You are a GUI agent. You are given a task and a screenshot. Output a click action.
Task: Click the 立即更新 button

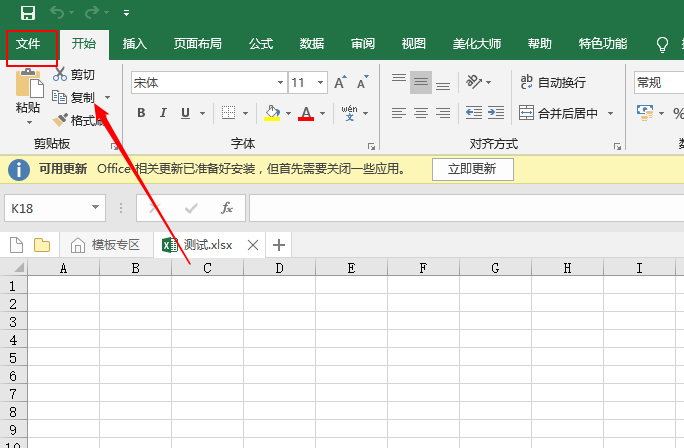point(472,169)
